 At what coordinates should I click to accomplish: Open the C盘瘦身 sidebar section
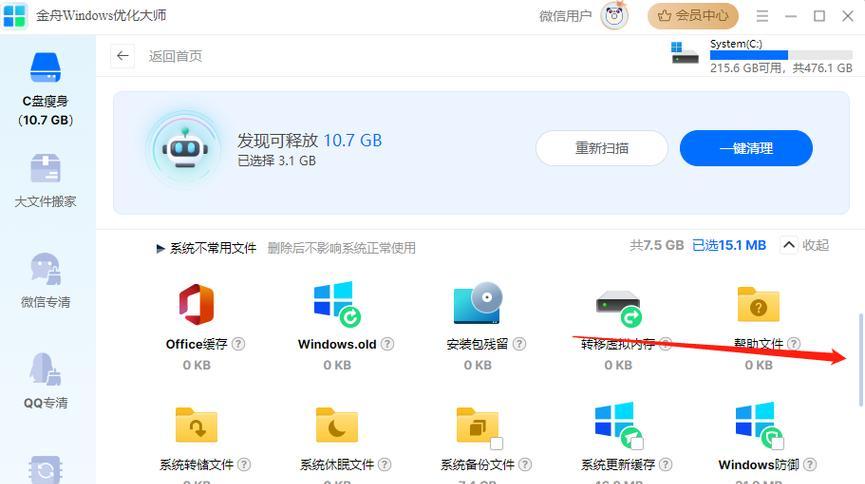point(45,88)
